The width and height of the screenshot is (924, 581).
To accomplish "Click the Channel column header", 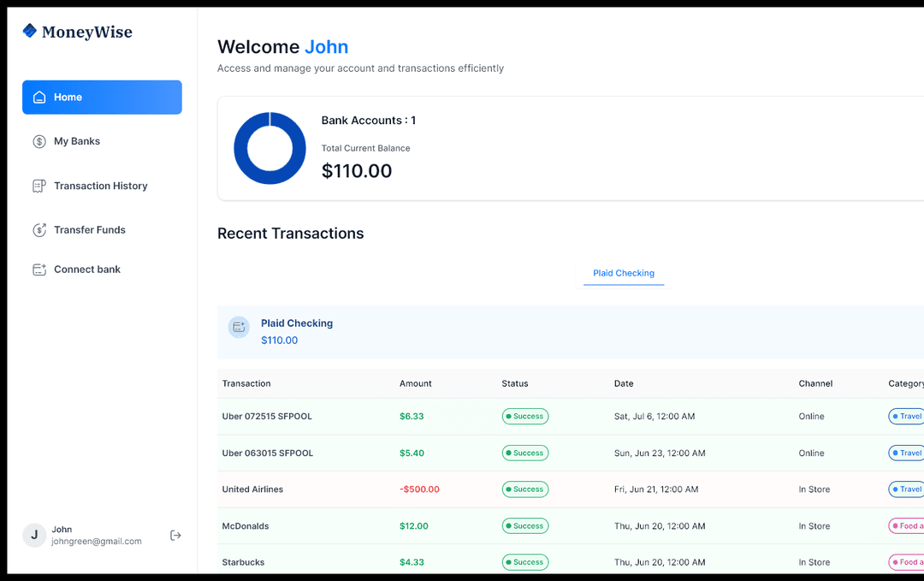I will coord(815,383).
